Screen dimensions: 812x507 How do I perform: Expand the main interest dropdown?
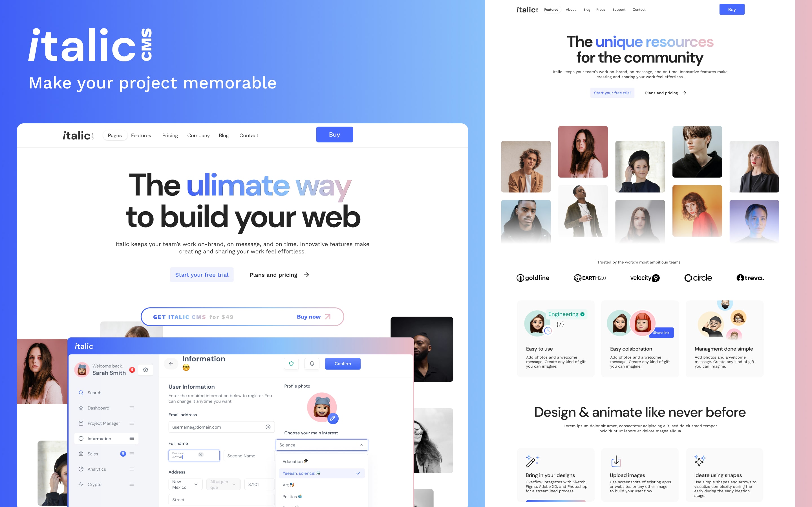(x=361, y=445)
